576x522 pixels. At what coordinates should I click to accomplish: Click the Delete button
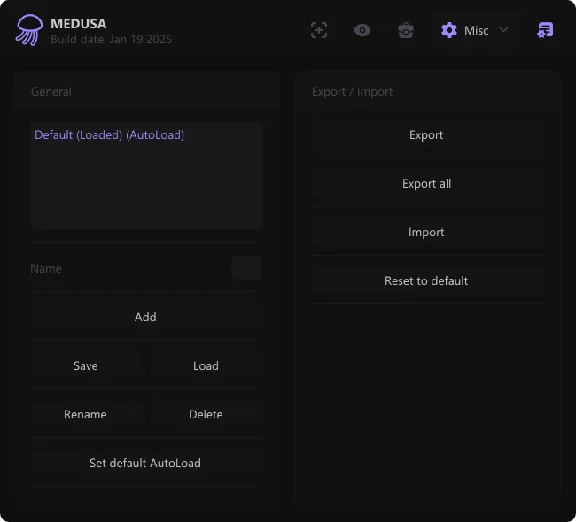(x=206, y=414)
